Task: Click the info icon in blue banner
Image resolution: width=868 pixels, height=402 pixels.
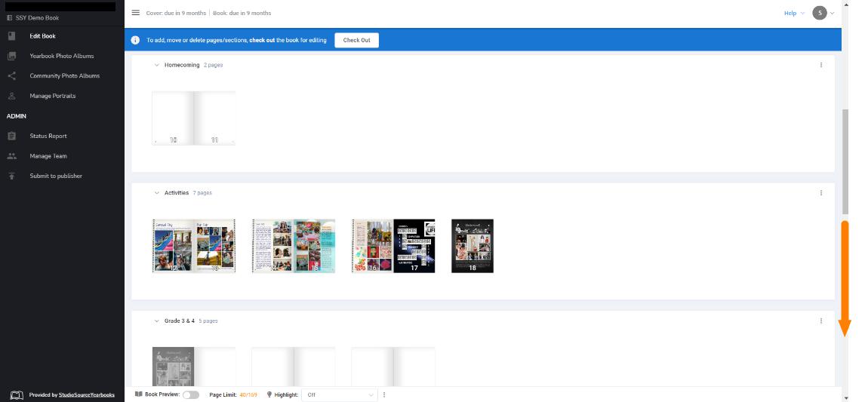Action: coord(135,41)
